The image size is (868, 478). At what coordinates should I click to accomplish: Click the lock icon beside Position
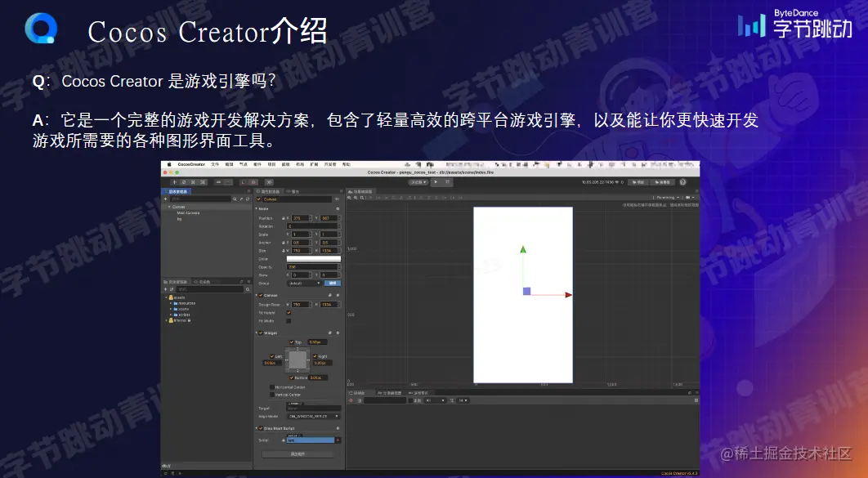[x=283, y=218]
